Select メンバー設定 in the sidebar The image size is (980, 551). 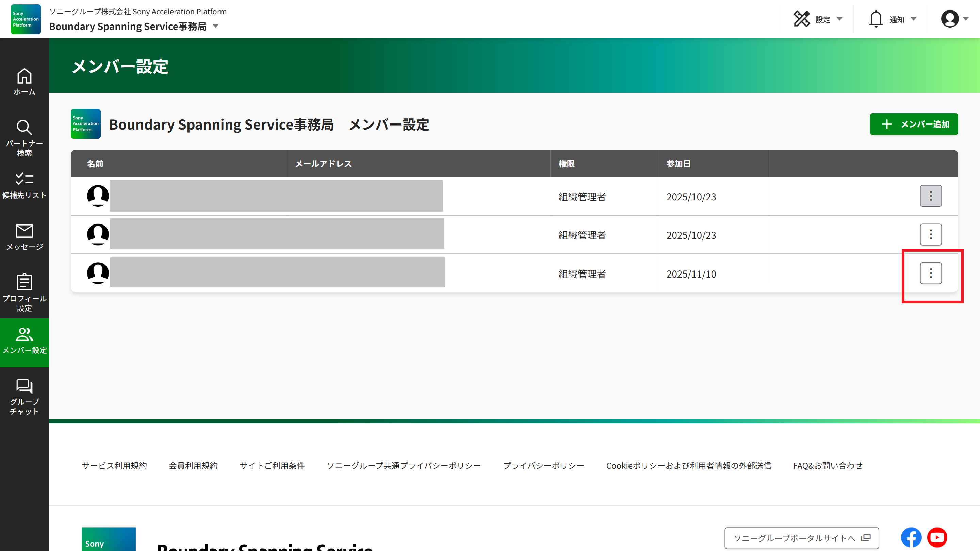[24, 341]
